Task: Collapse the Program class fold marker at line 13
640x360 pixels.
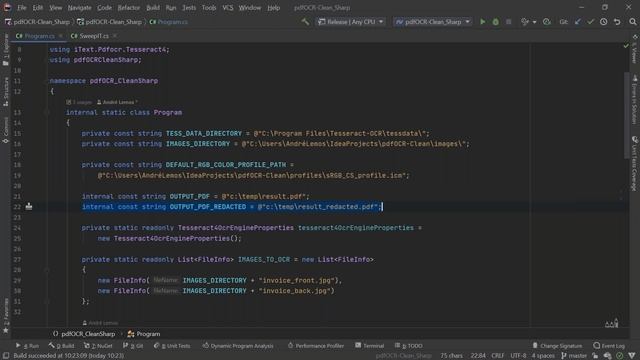Action: pos(47,112)
